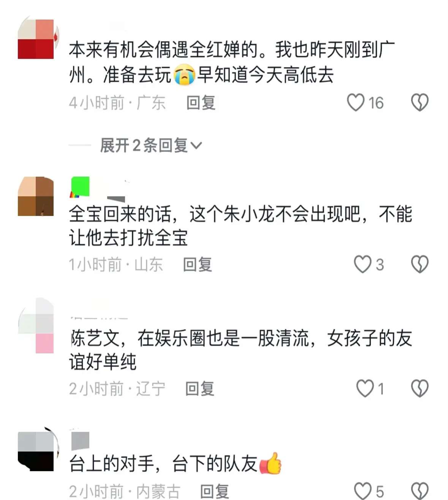Tap broken-heart on the 山东 comment
This screenshot has height=500, width=448.
[x=420, y=264]
